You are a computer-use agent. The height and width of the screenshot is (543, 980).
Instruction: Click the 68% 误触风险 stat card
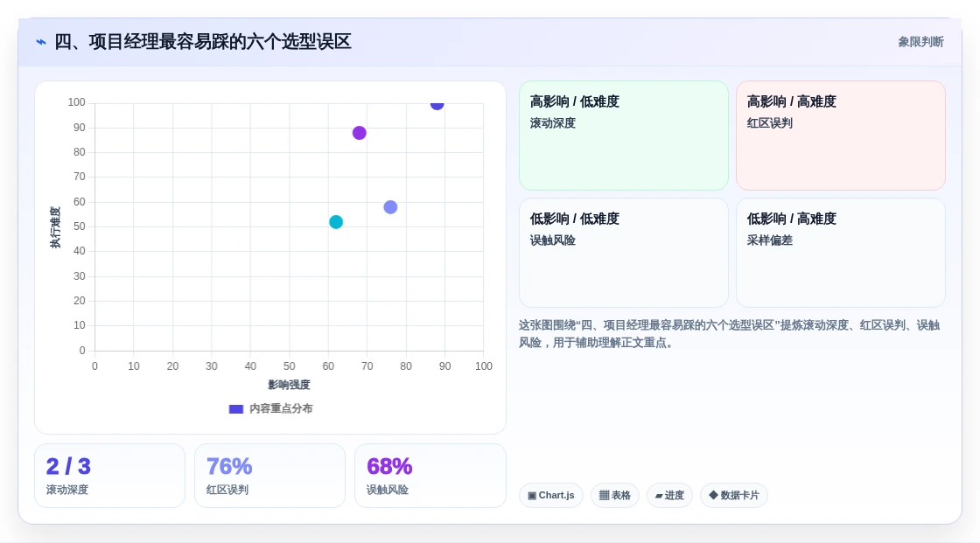(x=430, y=476)
